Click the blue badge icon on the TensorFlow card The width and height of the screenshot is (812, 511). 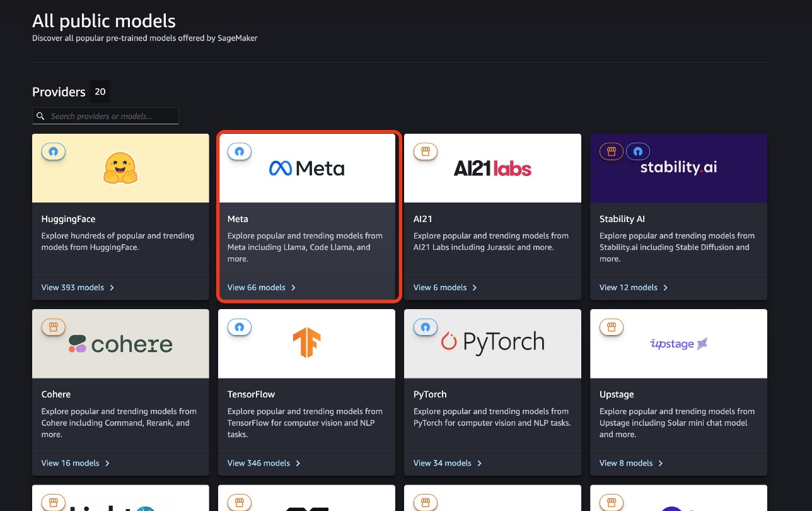coord(240,327)
